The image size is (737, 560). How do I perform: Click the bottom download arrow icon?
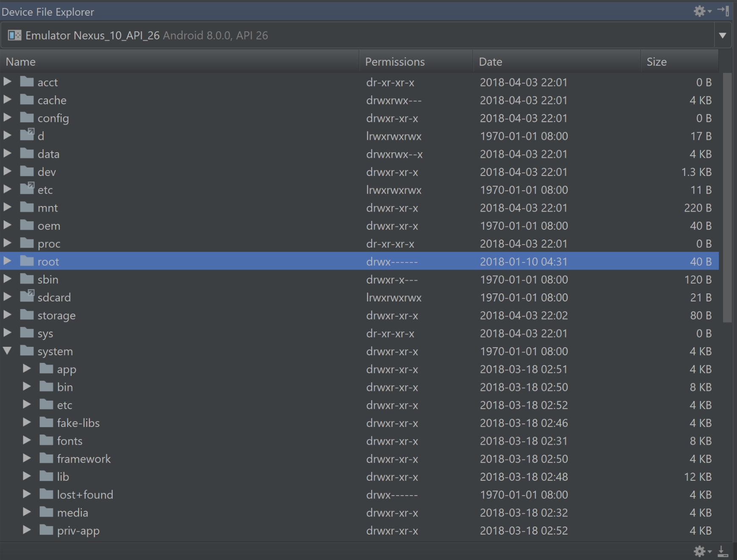723,551
